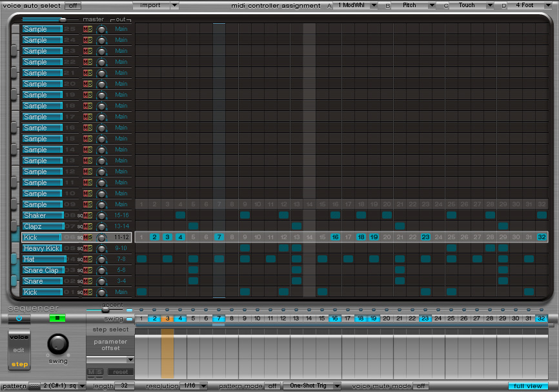Select step mode in the sequencer section
559x392 pixels.
19,365
